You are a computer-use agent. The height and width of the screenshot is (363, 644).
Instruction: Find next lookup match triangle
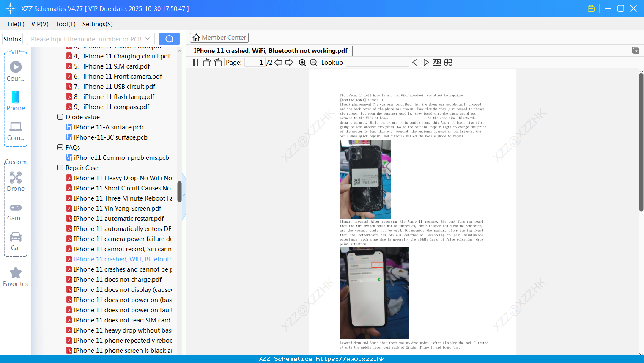click(426, 62)
